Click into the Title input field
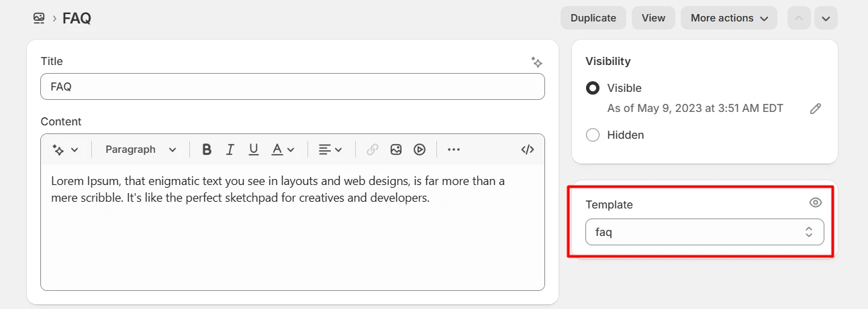 [293, 86]
